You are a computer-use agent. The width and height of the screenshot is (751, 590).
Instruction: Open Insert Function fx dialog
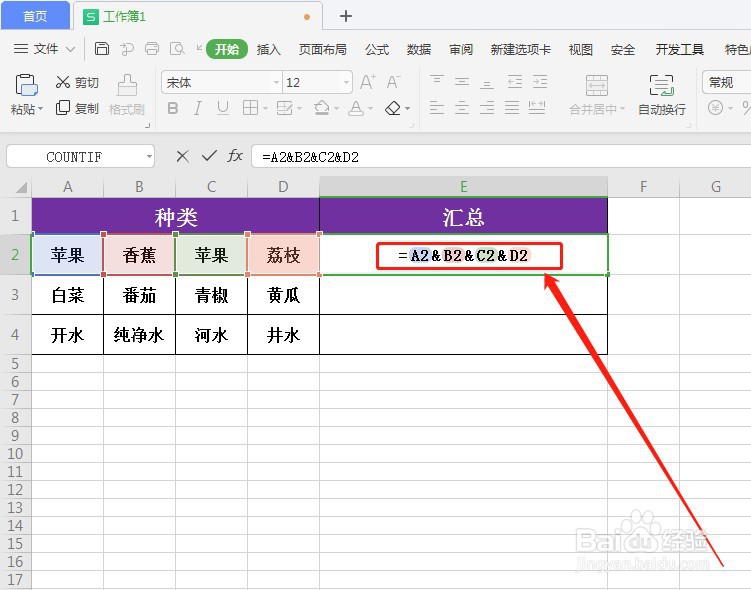coord(235,156)
